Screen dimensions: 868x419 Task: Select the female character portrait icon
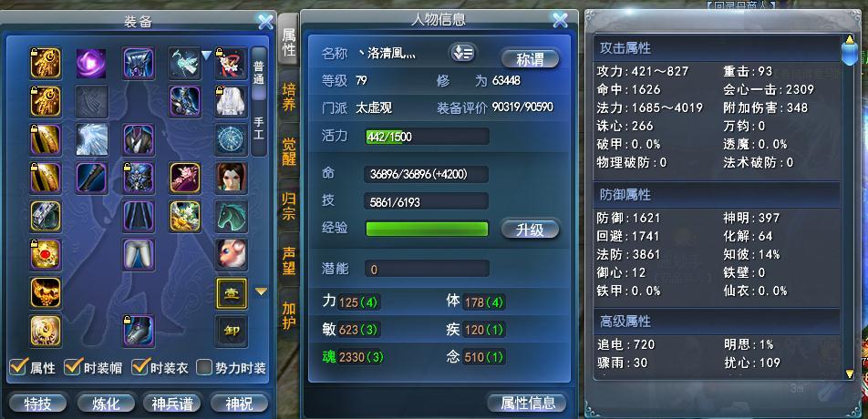231,178
